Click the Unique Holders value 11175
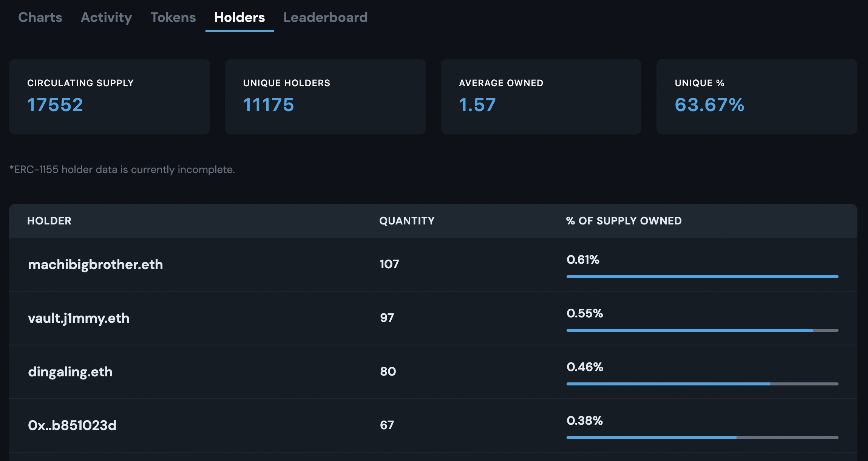 point(268,105)
